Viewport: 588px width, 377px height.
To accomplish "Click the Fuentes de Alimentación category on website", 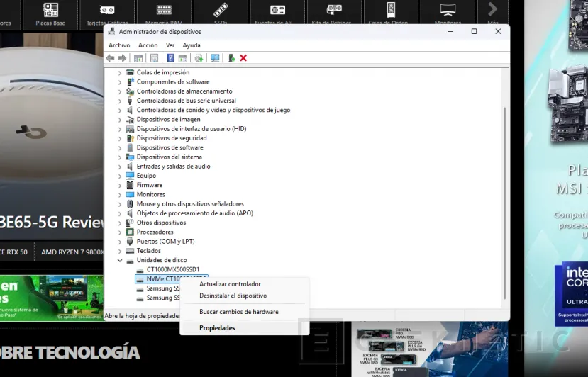I will coord(277,14).
